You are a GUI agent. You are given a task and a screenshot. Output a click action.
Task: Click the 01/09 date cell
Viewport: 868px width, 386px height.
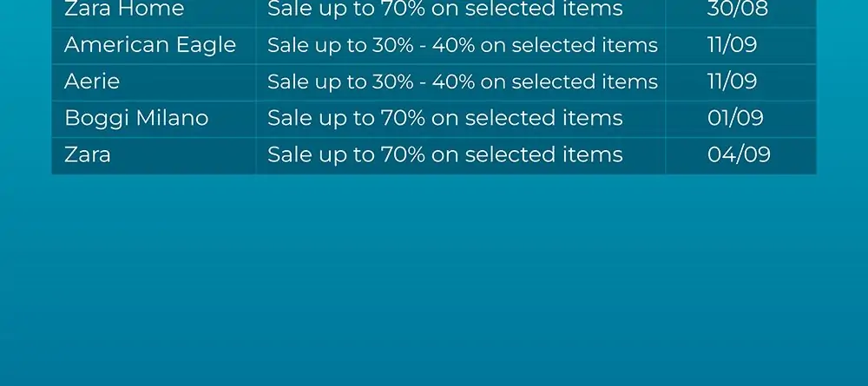pos(740,119)
